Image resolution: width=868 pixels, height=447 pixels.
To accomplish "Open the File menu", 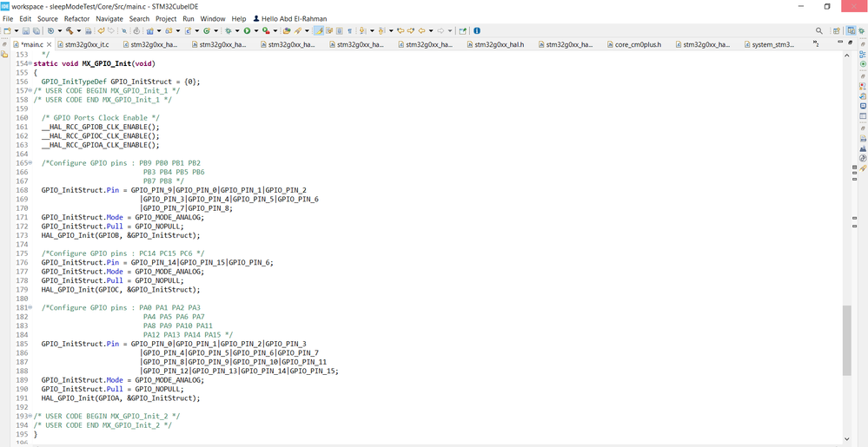I will (8, 19).
